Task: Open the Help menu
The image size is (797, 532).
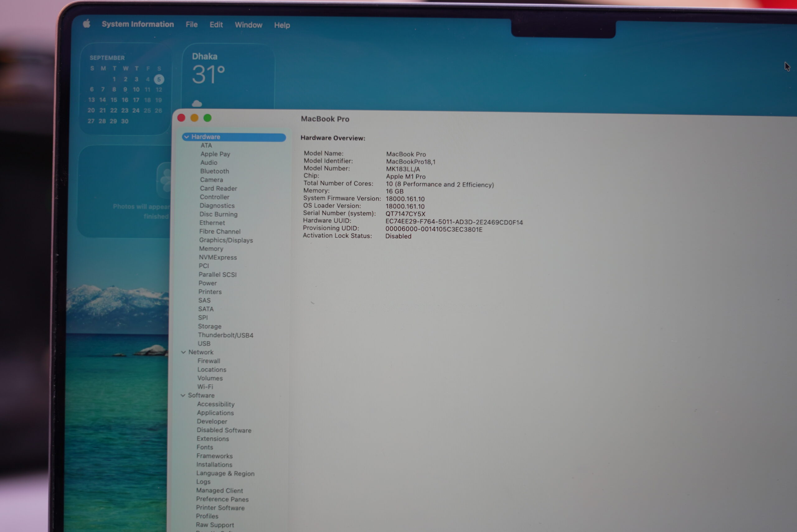Action: [282, 26]
